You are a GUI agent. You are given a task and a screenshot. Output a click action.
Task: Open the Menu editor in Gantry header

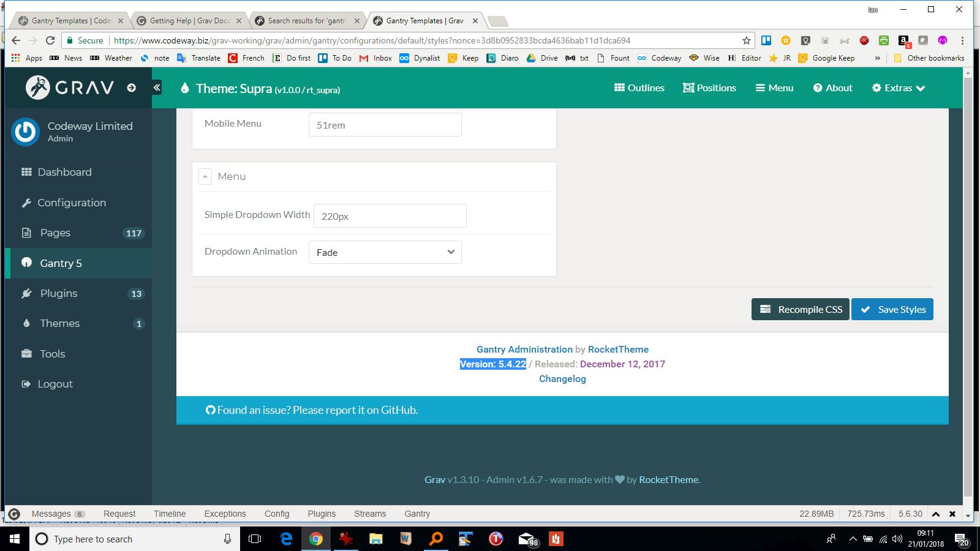tap(774, 88)
